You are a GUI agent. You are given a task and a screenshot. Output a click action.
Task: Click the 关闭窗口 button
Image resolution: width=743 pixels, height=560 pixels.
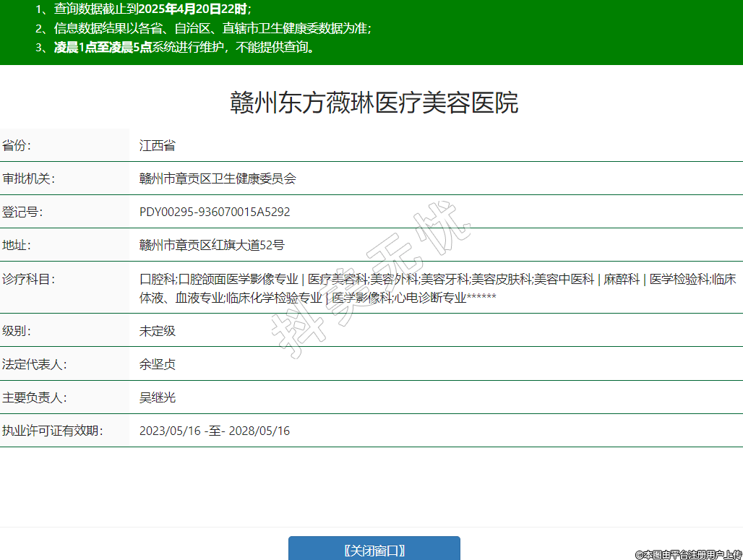[374, 550]
